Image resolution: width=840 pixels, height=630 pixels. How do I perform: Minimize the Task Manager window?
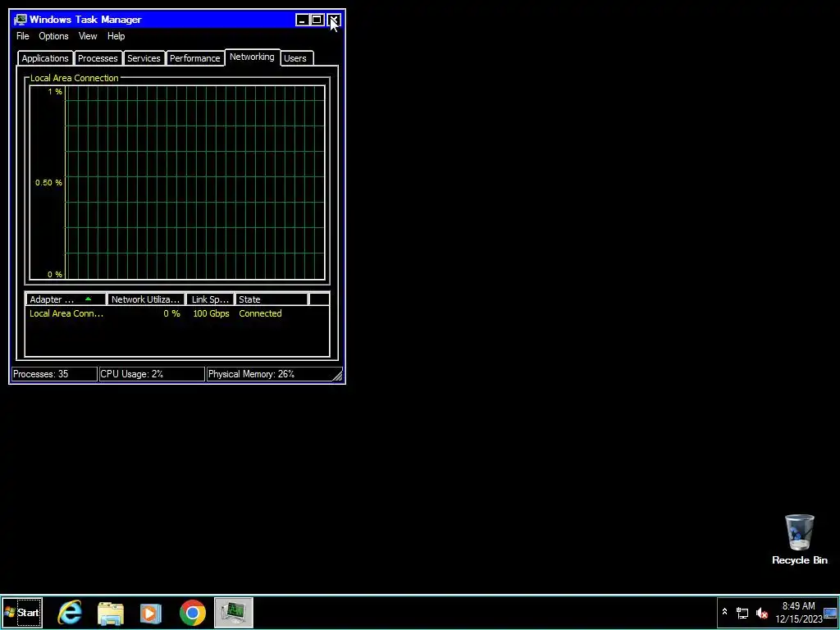click(302, 21)
